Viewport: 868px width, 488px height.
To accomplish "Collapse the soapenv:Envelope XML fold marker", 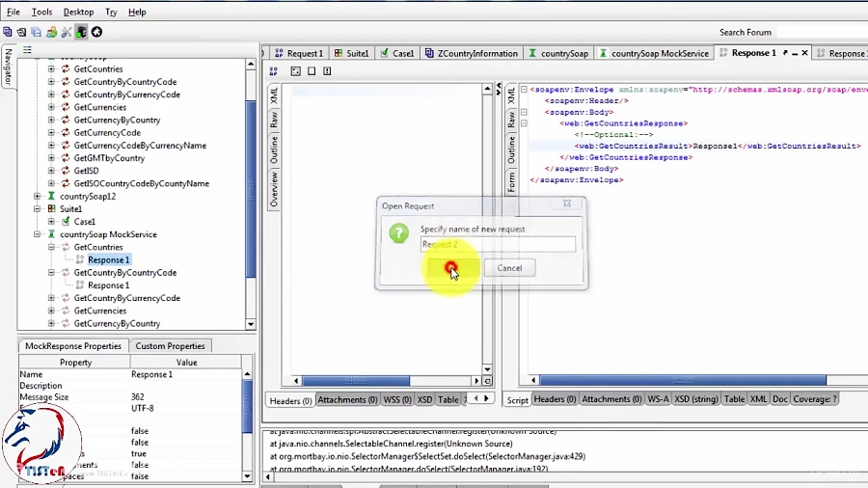I will 524,90.
